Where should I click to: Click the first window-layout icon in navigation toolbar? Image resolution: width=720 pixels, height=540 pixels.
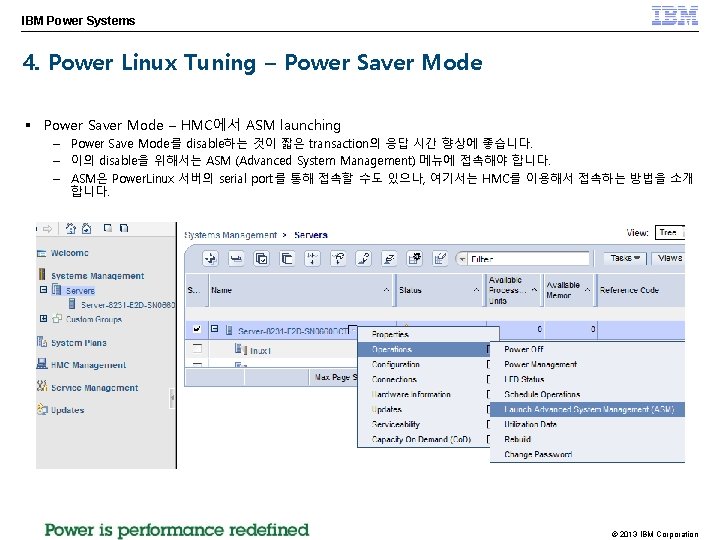tap(108, 228)
